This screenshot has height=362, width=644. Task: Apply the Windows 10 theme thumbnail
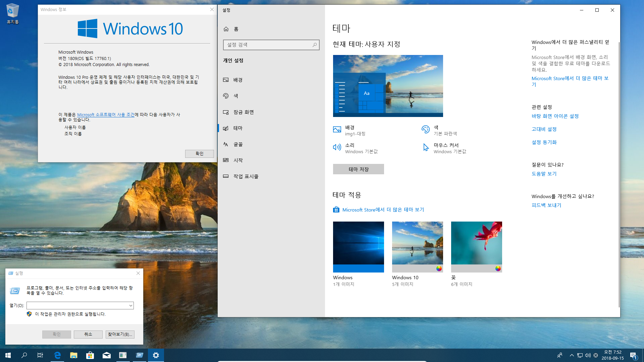click(417, 247)
